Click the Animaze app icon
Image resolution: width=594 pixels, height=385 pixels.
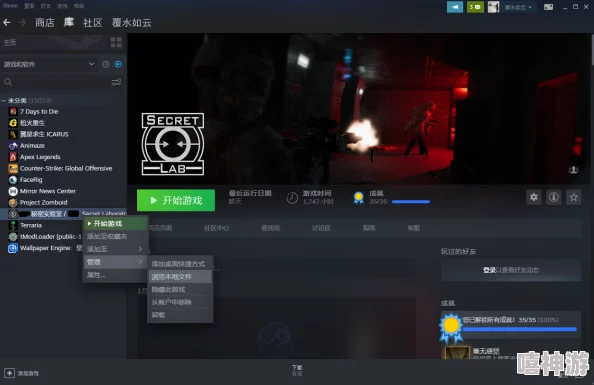click(13, 146)
